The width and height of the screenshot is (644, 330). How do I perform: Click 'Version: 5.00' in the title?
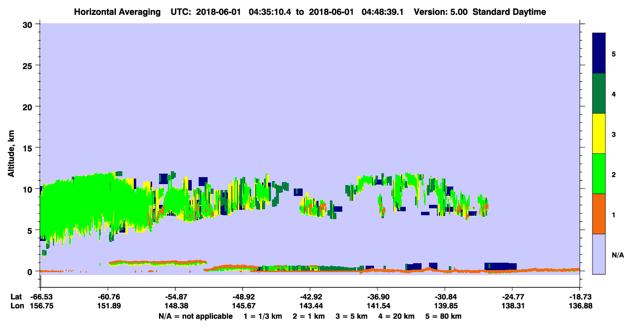pos(441,12)
